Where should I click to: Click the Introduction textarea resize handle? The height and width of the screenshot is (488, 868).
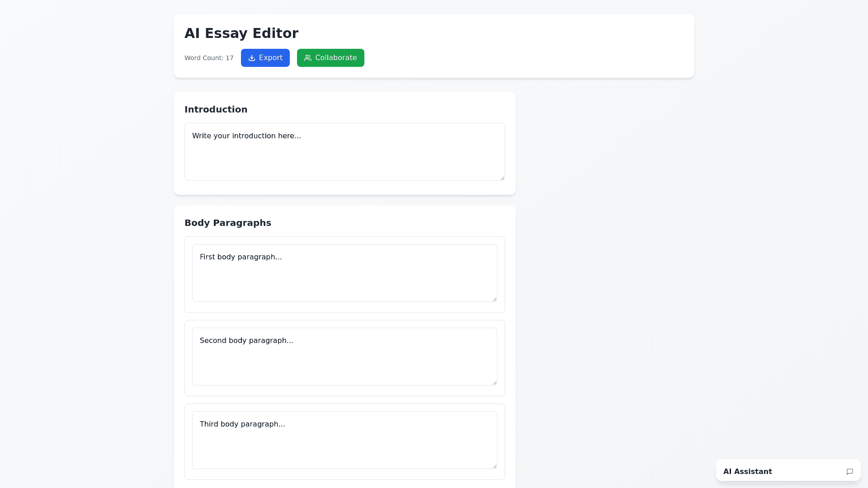[x=502, y=178]
